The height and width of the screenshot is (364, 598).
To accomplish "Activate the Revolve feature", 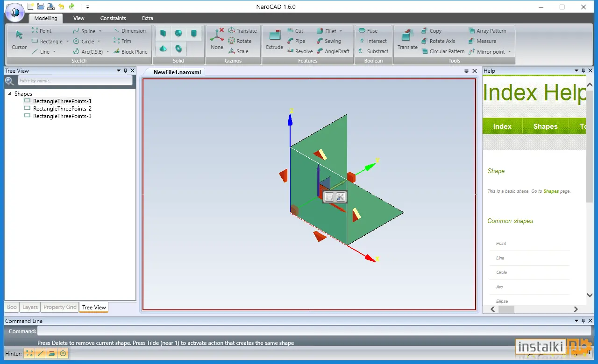I will pyautogui.click(x=300, y=51).
